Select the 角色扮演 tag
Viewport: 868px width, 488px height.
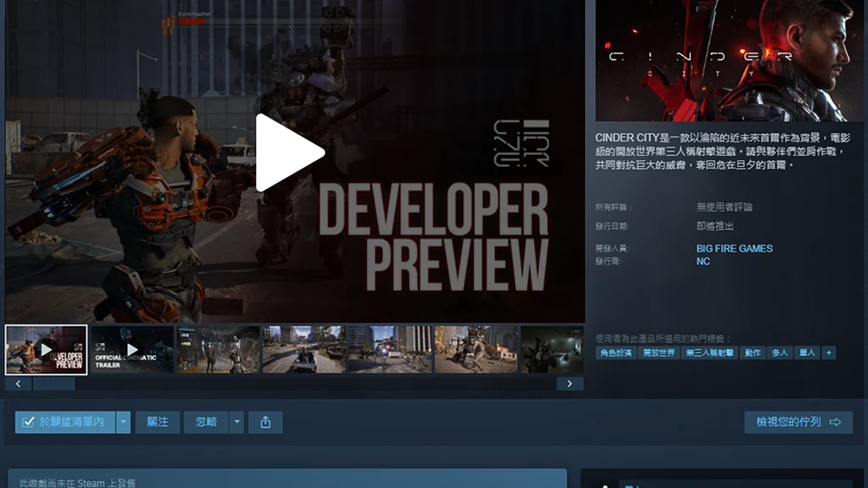[616, 353]
